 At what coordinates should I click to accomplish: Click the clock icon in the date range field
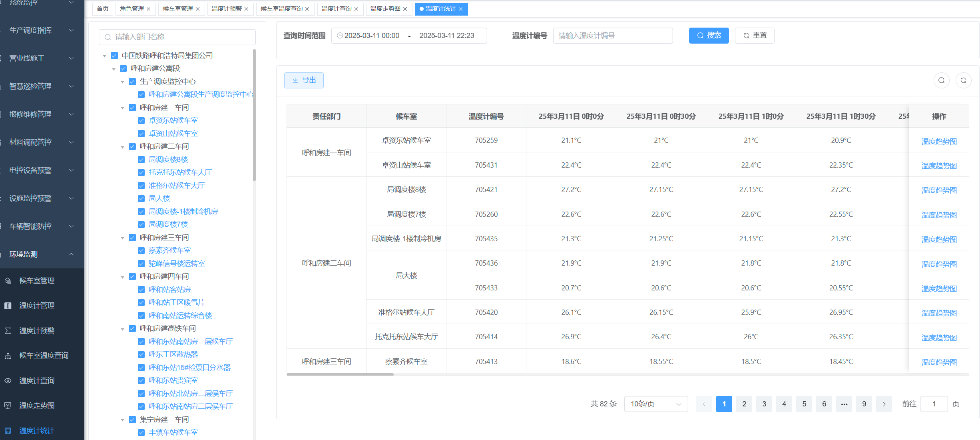(340, 36)
